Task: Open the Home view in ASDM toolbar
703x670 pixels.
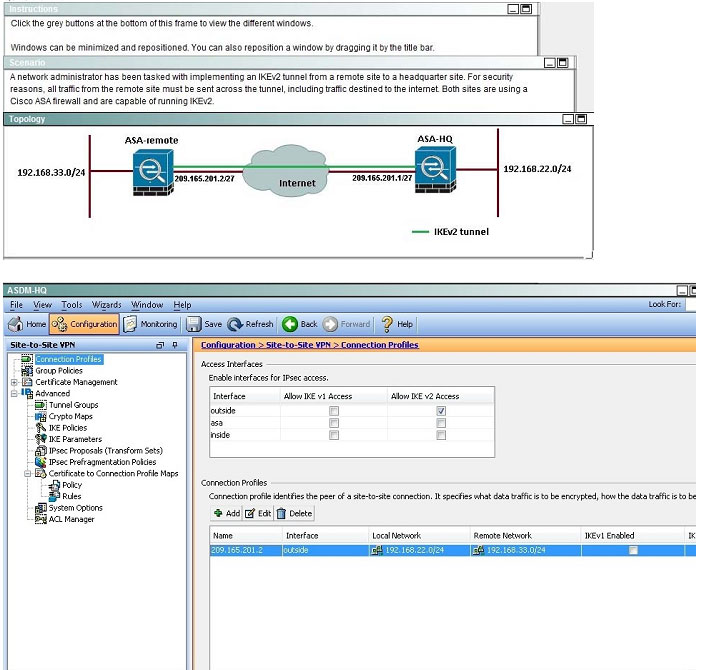Action: [x=27, y=324]
